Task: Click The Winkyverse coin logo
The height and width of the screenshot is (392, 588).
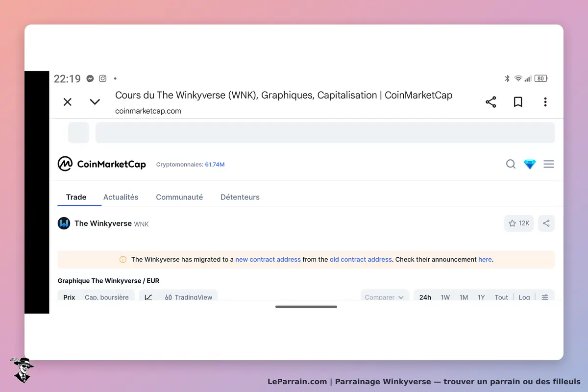Action: coord(64,223)
